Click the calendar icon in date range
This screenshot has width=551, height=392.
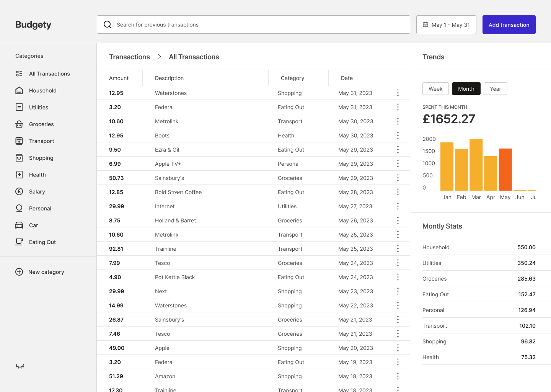pyautogui.click(x=425, y=24)
